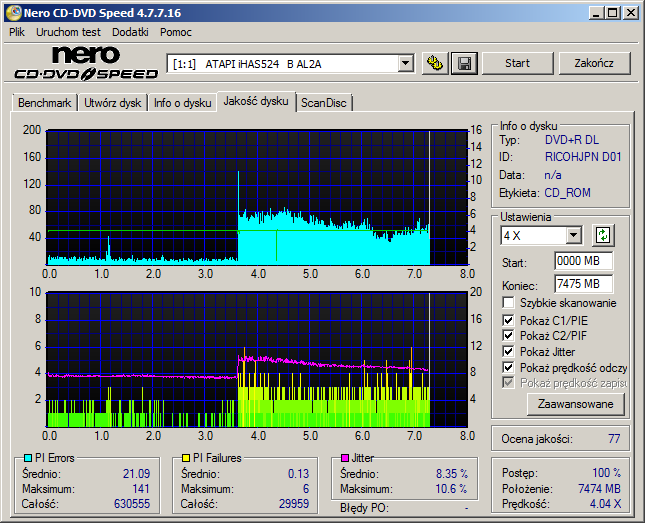645x523 pixels.
Task: Click the Położenie value 7474 MB
Action: 599,489
